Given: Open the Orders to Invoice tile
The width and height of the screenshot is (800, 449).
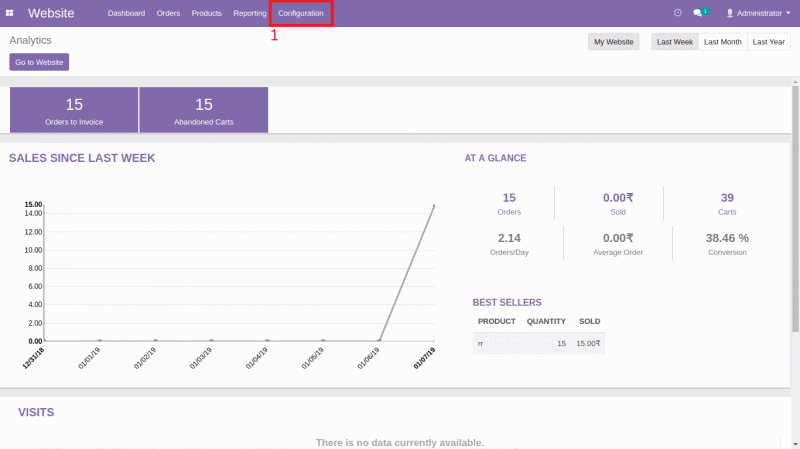Looking at the screenshot, I should tap(74, 110).
